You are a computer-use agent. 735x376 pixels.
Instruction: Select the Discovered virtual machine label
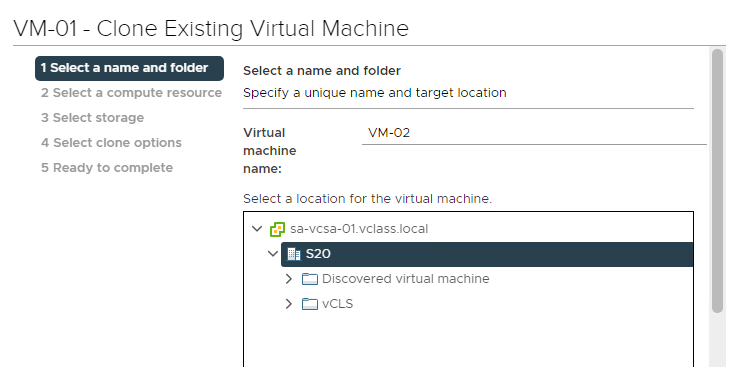click(405, 279)
